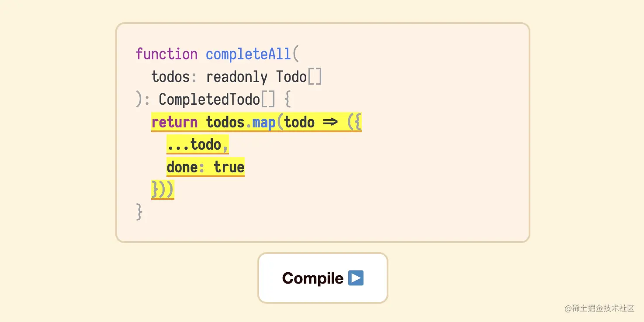Click the opening parenthesis after completeAll

coord(295,54)
